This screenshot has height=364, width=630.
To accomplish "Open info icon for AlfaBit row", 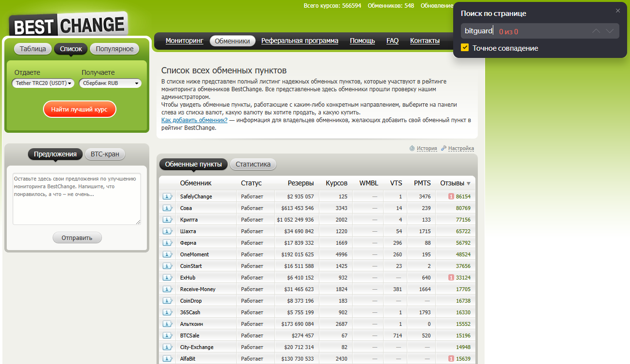I will [x=167, y=359].
